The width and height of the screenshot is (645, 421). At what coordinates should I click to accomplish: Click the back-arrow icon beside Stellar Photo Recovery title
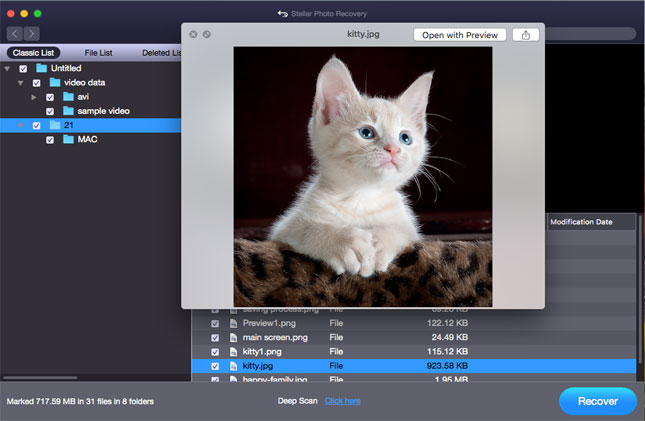(x=283, y=14)
